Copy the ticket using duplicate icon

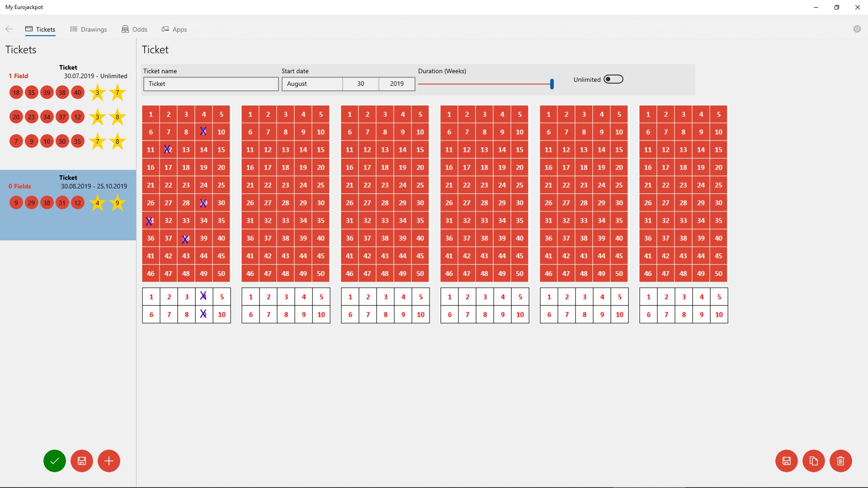(814, 461)
